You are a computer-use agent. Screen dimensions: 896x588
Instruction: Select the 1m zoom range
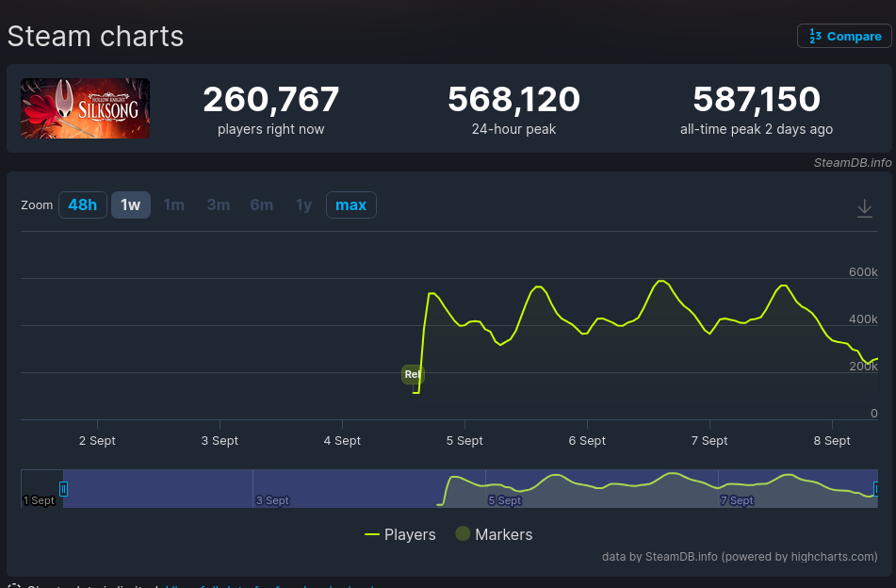[x=173, y=204]
